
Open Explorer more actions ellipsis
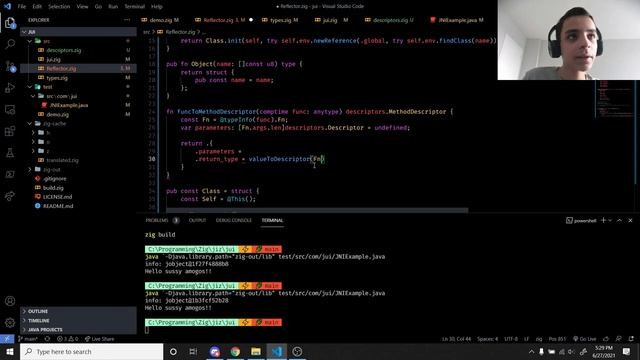tap(127, 20)
